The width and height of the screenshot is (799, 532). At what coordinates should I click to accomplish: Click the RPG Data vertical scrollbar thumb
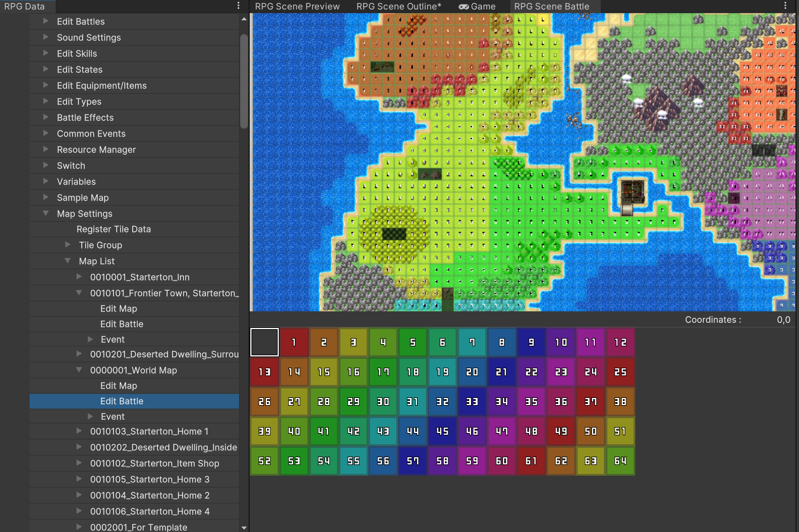pos(244,81)
